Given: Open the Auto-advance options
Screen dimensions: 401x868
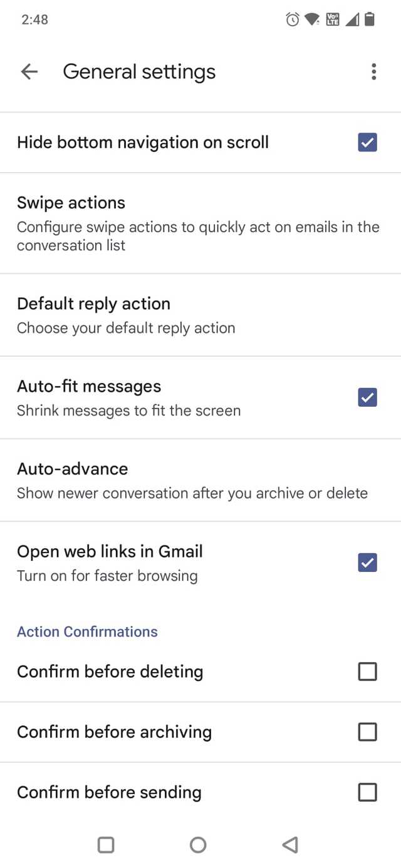Looking at the screenshot, I should pos(200,480).
